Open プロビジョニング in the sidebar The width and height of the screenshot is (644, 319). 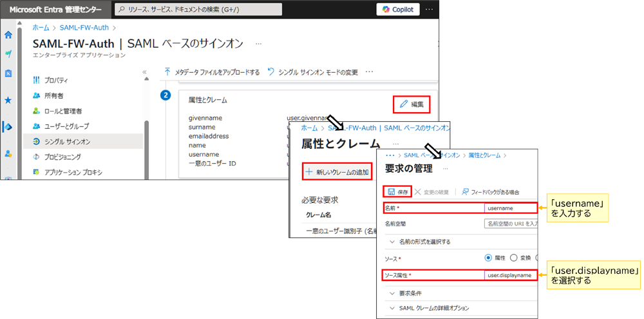[62, 157]
